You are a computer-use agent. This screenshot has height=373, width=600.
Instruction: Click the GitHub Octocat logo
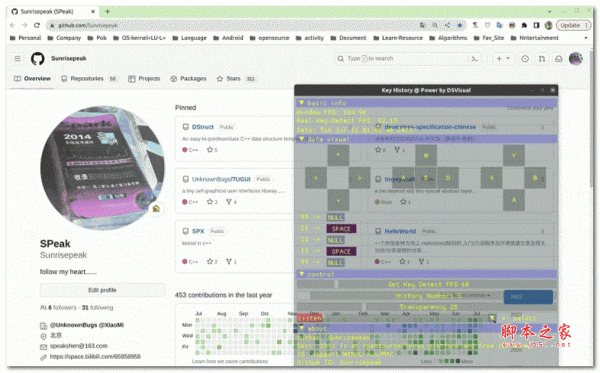(38, 59)
